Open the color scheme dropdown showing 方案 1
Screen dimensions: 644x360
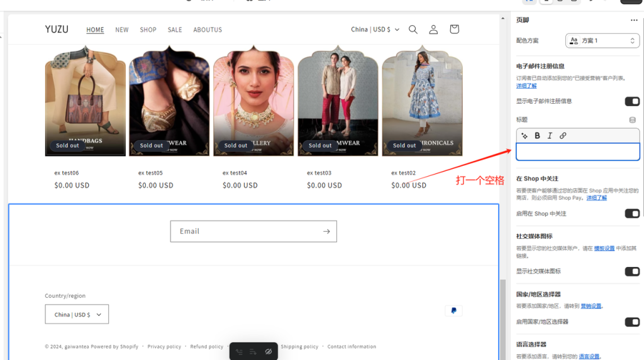coord(602,41)
